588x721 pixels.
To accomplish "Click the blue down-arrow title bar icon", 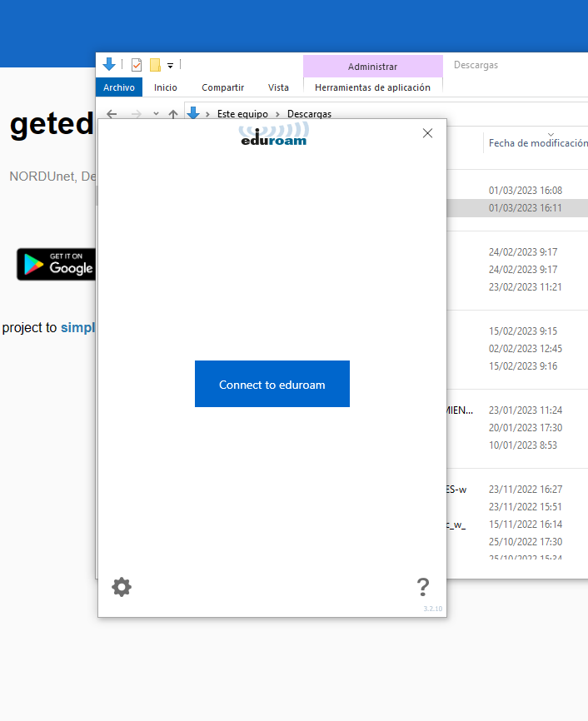I will pyautogui.click(x=109, y=64).
